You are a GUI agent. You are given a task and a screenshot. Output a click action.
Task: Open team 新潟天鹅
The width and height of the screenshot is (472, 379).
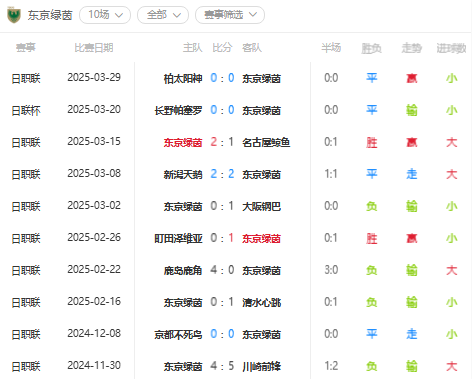(x=183, y=174)
